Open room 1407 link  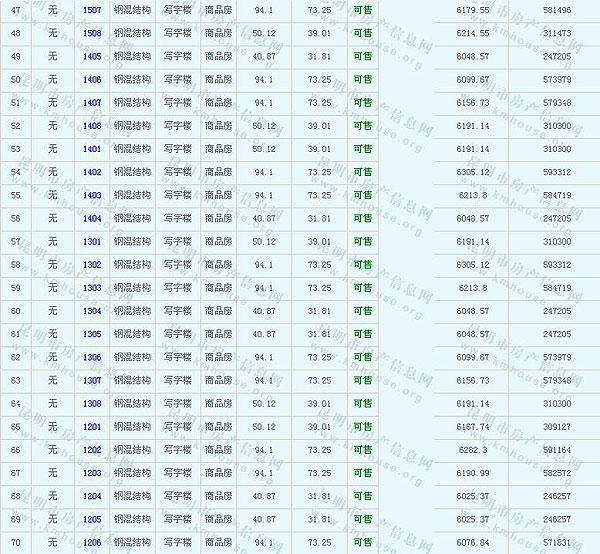pos(92,102)
